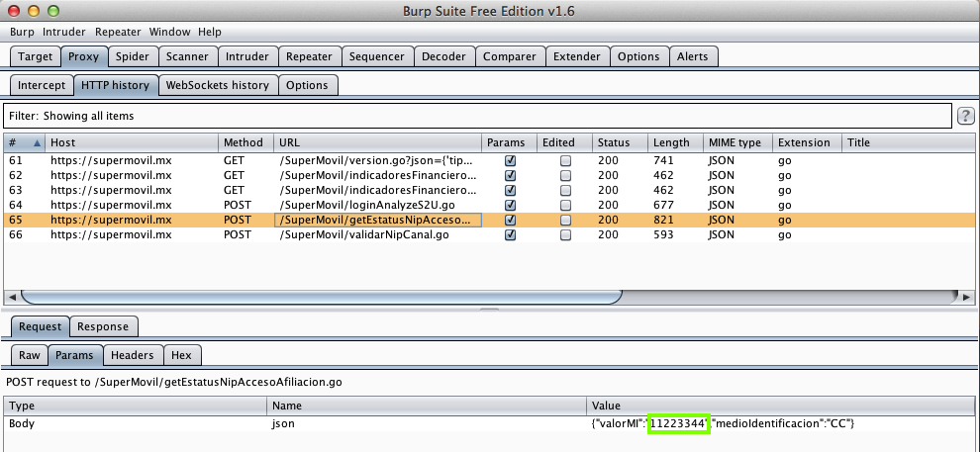The width and height of the screenshot is (980, 452).
Task: Toggle Edited checkbox for request 63
Action: tap(565, 190)
